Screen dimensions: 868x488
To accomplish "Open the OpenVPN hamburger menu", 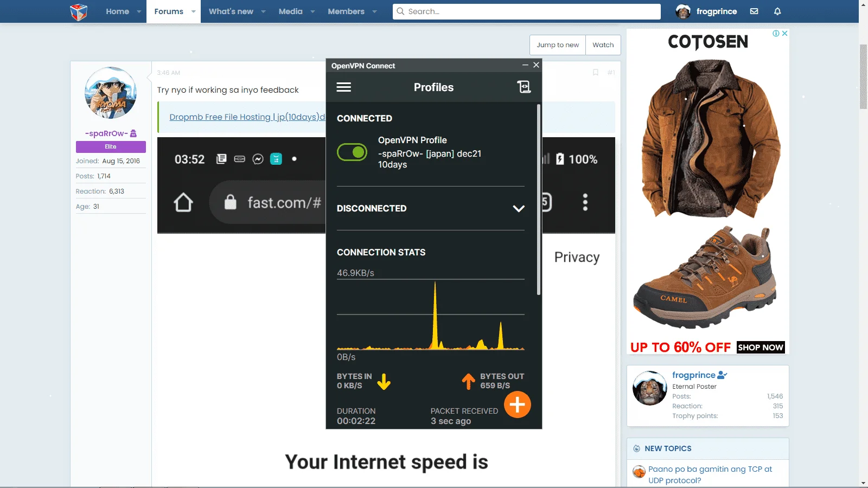I will [x=344, y=87].
